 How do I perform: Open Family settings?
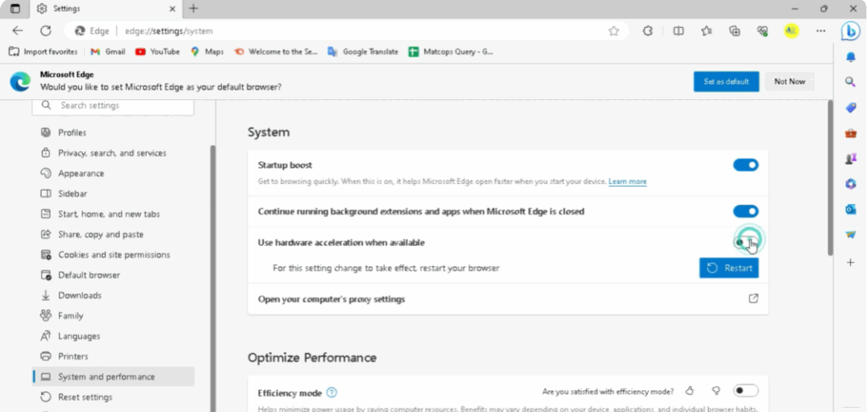tap(113, 315)
